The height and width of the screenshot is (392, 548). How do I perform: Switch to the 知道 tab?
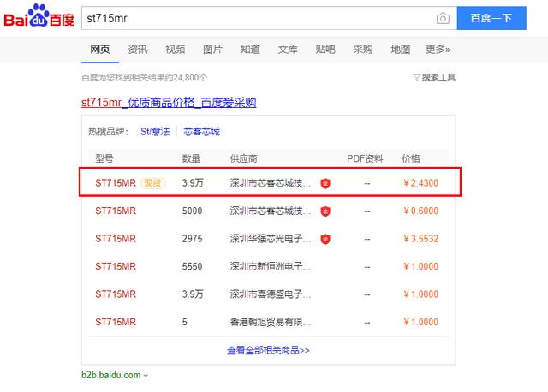point(250,50)
